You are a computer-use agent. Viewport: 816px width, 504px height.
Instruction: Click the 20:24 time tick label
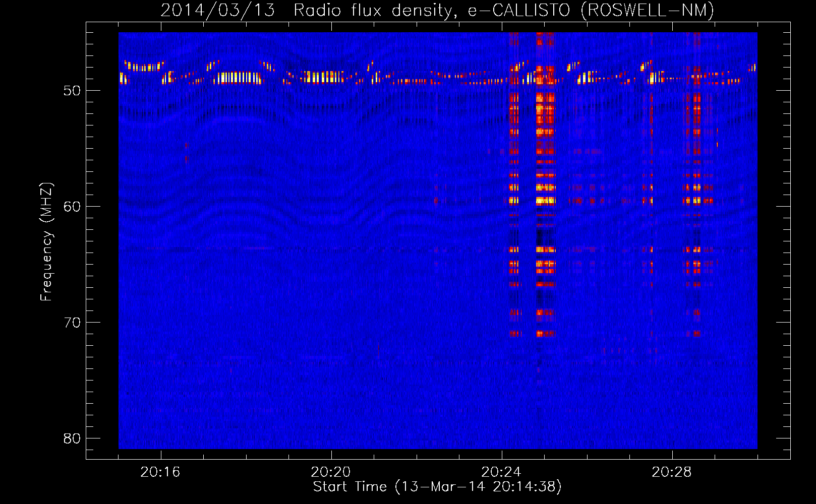click(501, 472)
